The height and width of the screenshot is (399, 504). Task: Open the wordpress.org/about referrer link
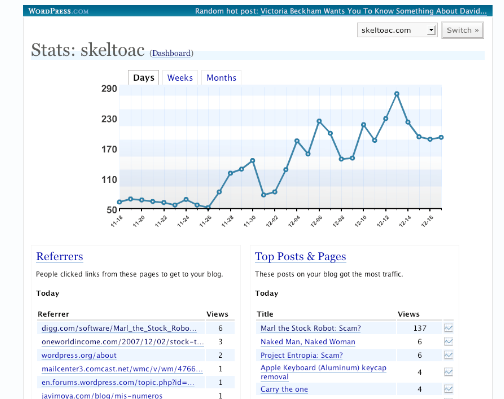[x=79, y=355]
